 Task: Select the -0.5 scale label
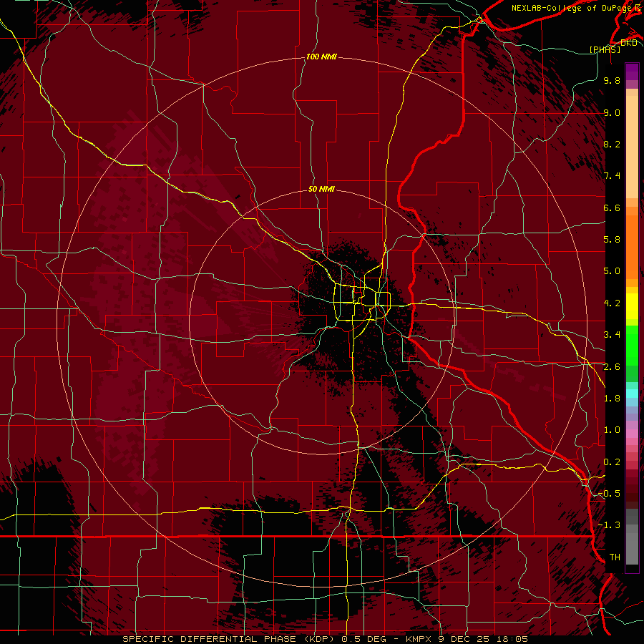(609, 494)
